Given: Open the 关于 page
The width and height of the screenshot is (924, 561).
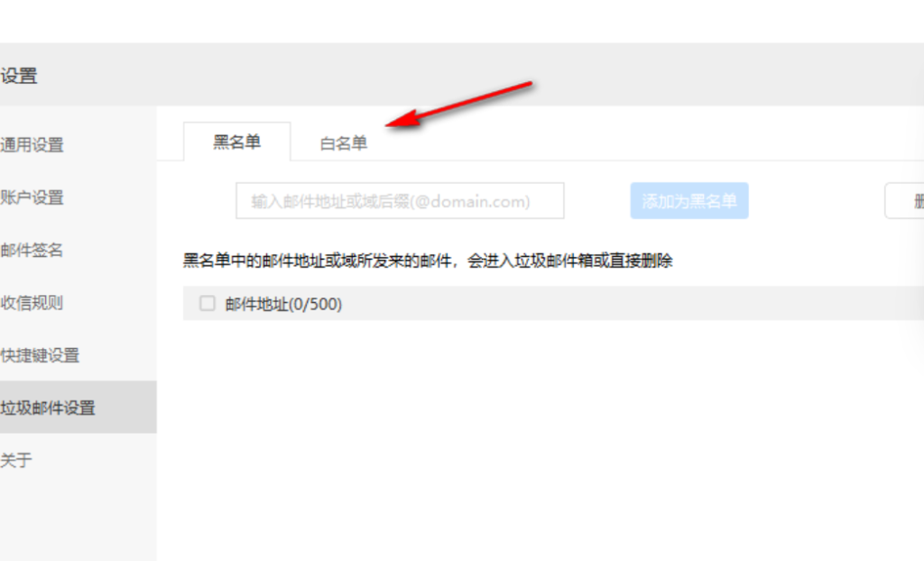Looking at the screenshot, I should (16, 460).
